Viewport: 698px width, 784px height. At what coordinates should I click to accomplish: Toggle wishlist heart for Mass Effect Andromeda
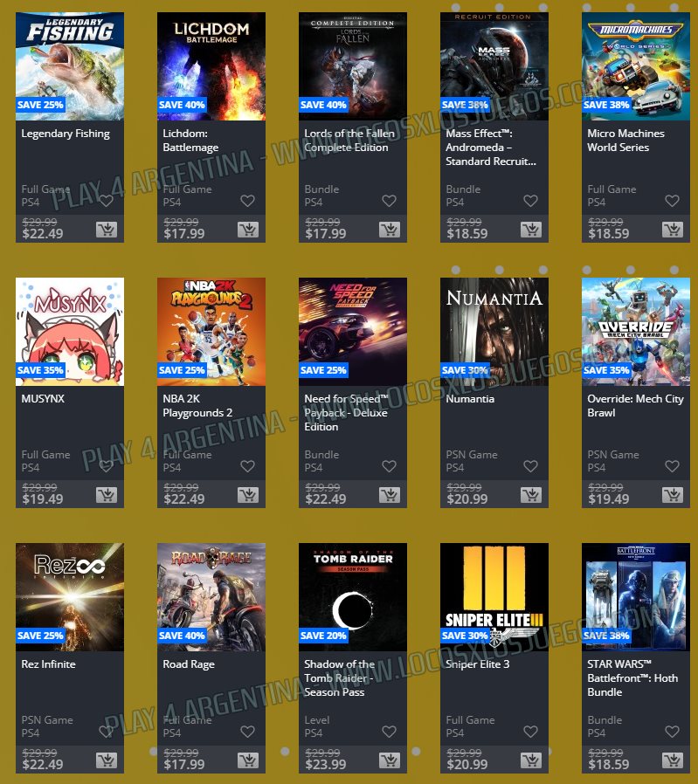click(531, 201)
